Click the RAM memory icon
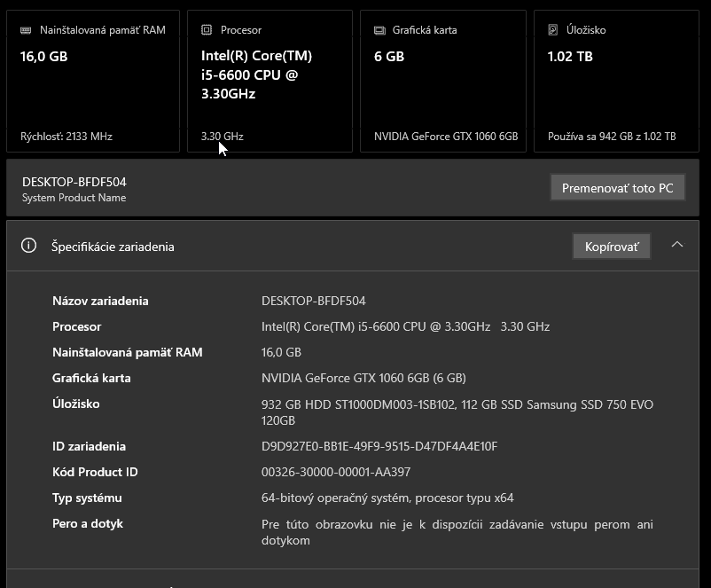The height and width of the screenshot is (588, 711). tap(27, 29)
